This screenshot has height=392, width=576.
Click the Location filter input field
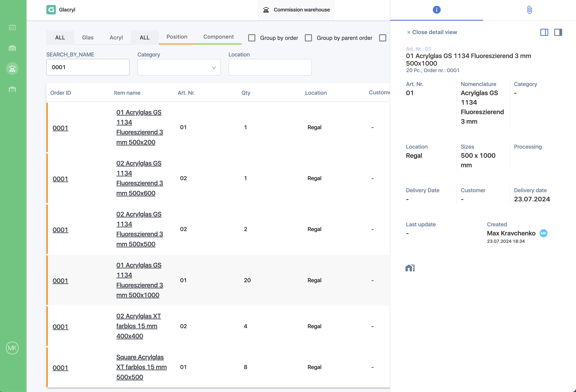click(270, 67)
